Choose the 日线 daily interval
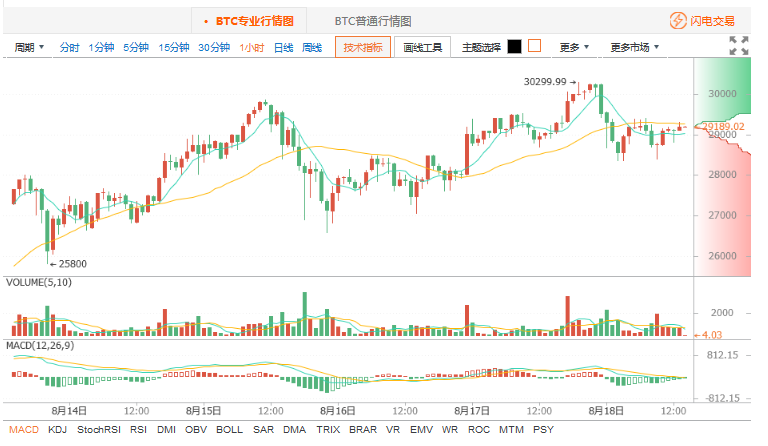 point(283,47)
